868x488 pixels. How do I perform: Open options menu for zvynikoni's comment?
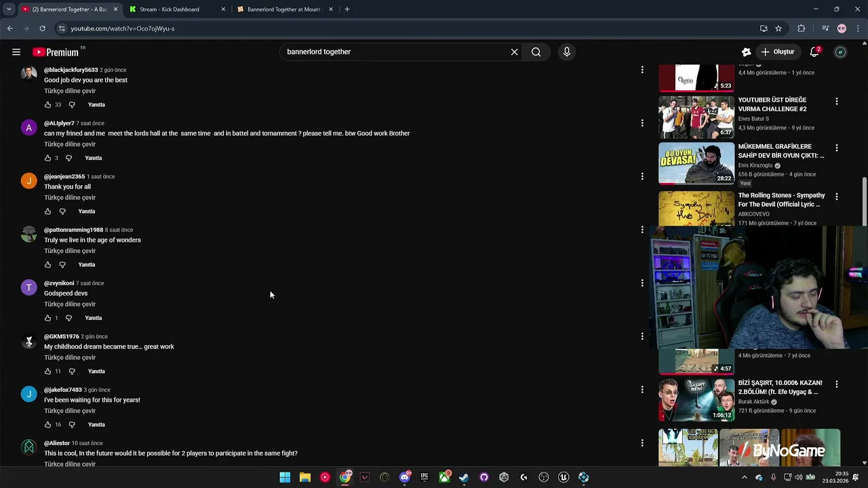(642, 283)
